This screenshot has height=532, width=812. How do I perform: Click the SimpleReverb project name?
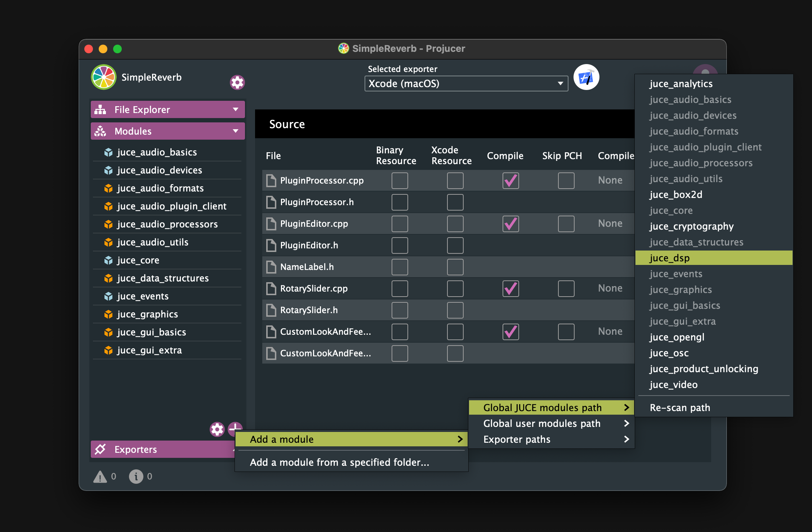coord(151,77)
